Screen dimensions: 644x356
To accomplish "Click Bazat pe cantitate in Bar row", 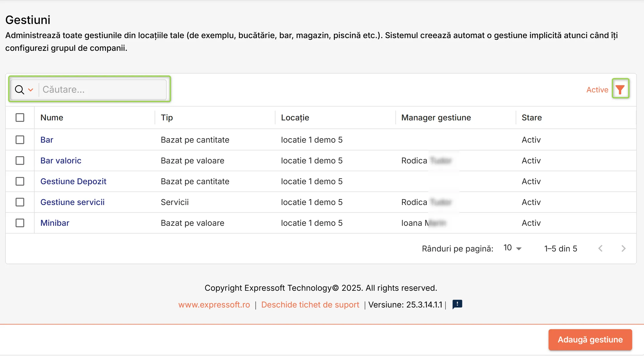I will pyautogui.click(x=195, y=140).
